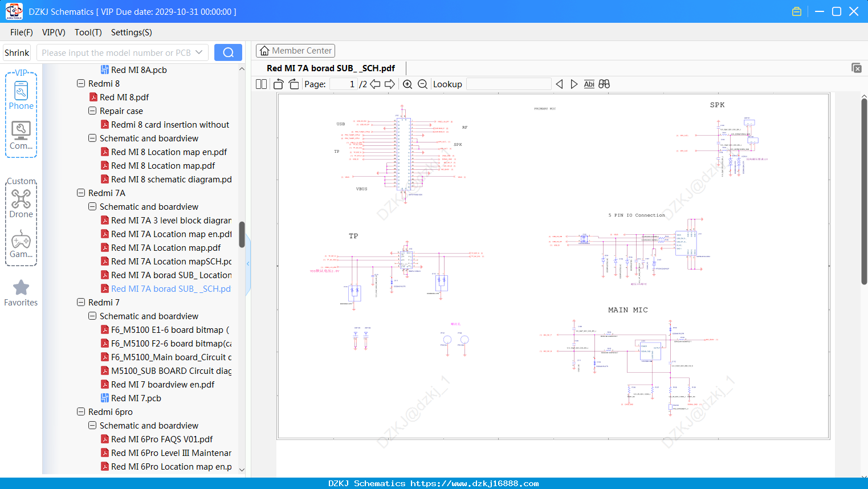
Task: Go to the next page arrow
Action: click(x=390, y=84)
